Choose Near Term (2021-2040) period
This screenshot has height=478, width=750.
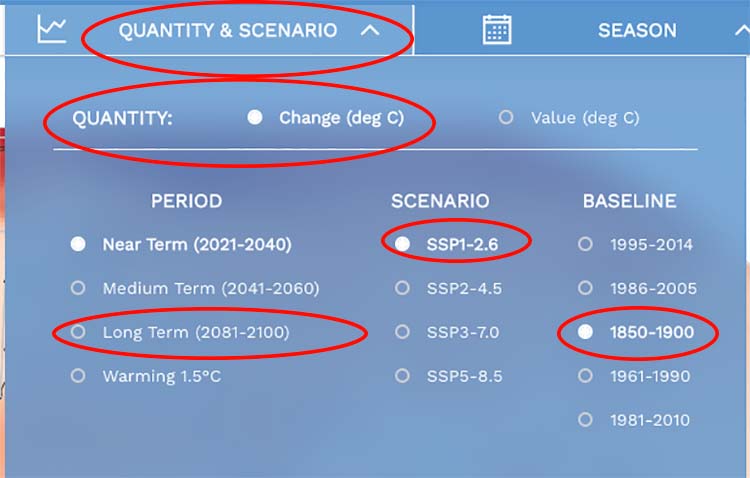[x=78, y=244]
